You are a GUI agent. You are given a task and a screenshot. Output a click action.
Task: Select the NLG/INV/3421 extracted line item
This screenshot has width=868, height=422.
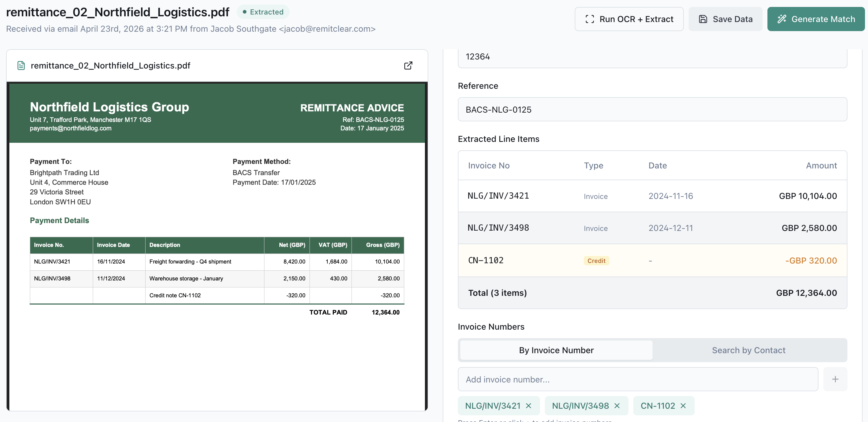(x=652, y=196)
